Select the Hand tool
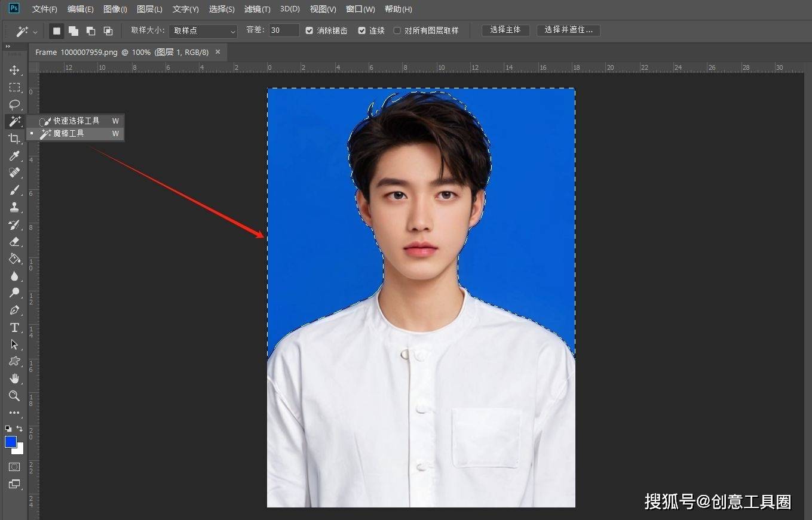812x520 pixels. click(x=14, y=379)
